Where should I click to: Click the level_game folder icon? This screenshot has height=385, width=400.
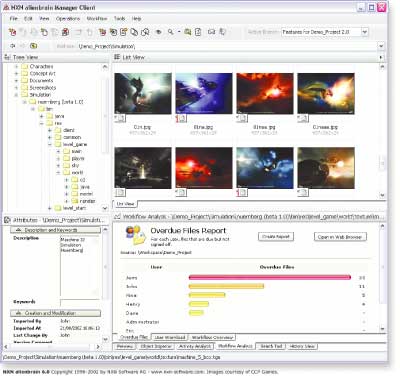[x=58, y=144]
